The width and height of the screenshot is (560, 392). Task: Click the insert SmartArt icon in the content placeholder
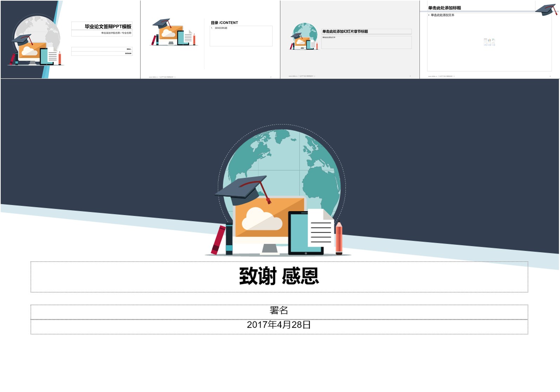pos(494,40)
